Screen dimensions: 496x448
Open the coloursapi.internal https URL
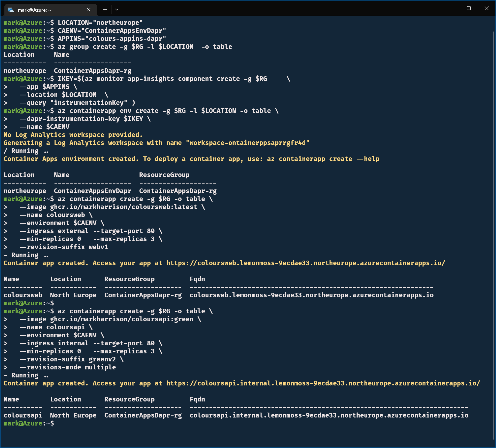(x=323, y=383)
